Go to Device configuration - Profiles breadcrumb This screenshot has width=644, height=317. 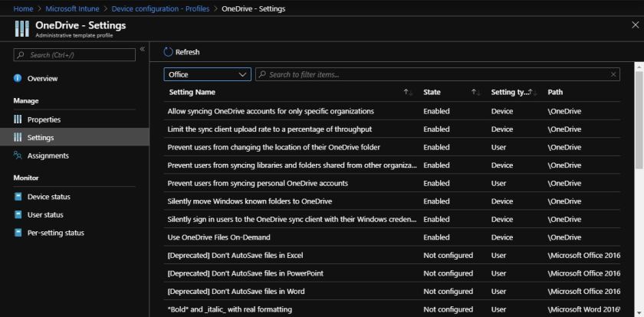pyautogui.click(x=160, y=8)
